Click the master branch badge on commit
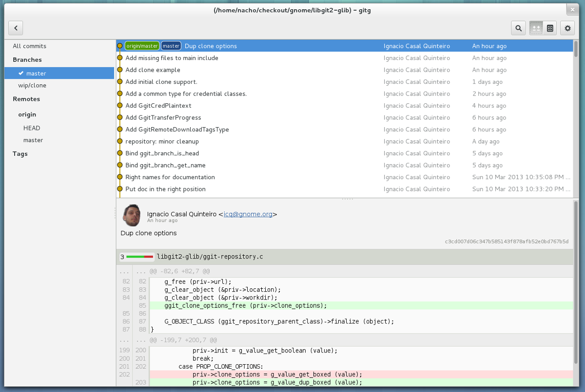The width and height of the screenshot is (585, 392). click(171, 46)
